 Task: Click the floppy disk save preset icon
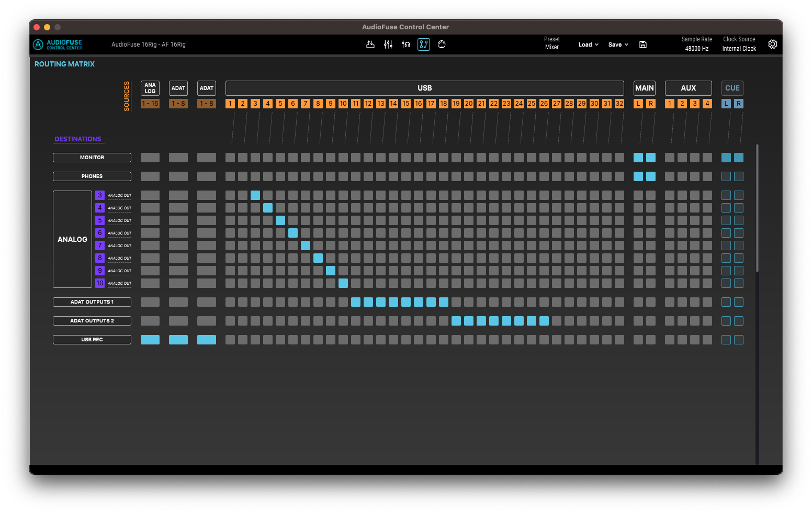(x=643, y=44)
